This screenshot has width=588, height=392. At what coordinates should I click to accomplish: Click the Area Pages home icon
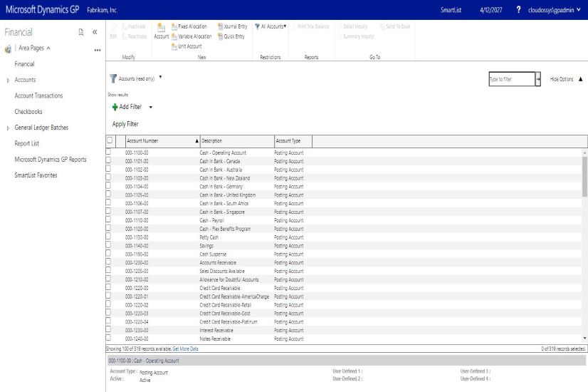(8, 48)
